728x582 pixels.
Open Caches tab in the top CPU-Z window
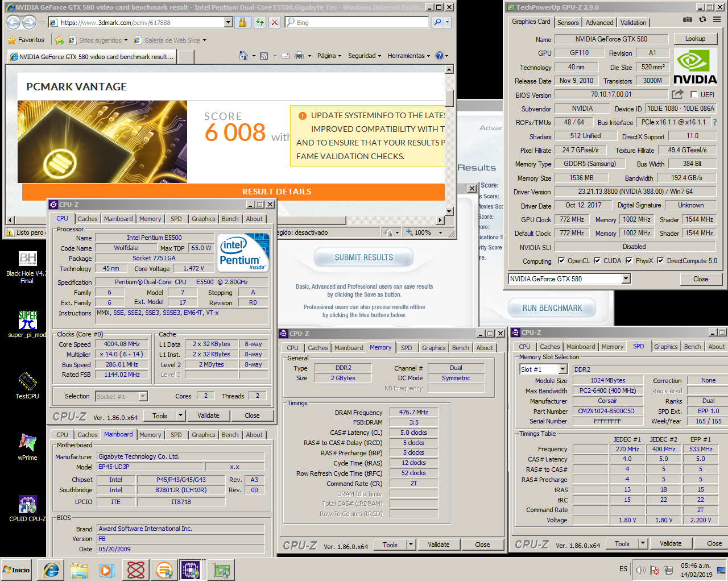pyautogui.click(x=88, y=219)
